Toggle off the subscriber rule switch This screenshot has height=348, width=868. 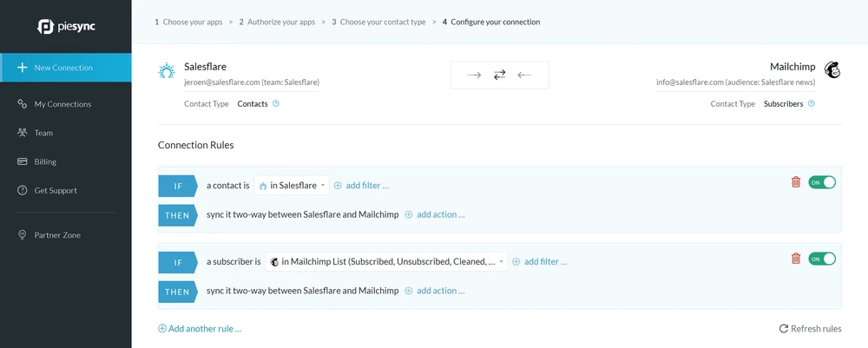coord(822,259)
